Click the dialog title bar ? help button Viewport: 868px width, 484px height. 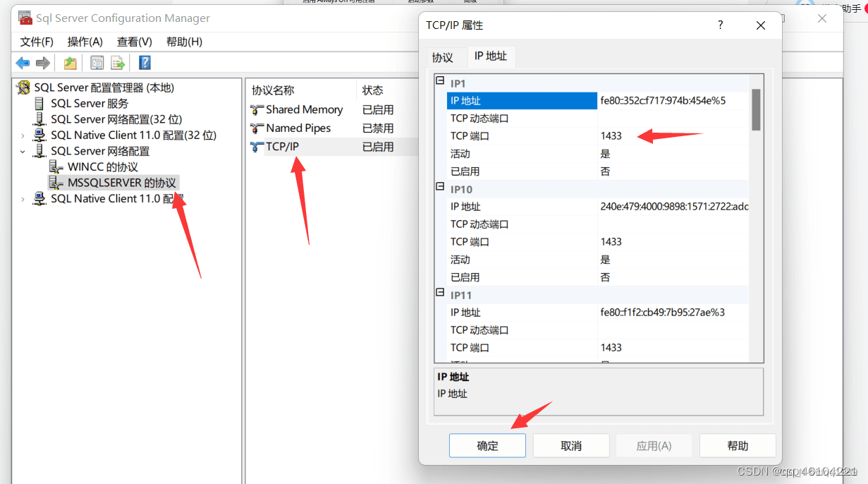(x=720, y=25)
